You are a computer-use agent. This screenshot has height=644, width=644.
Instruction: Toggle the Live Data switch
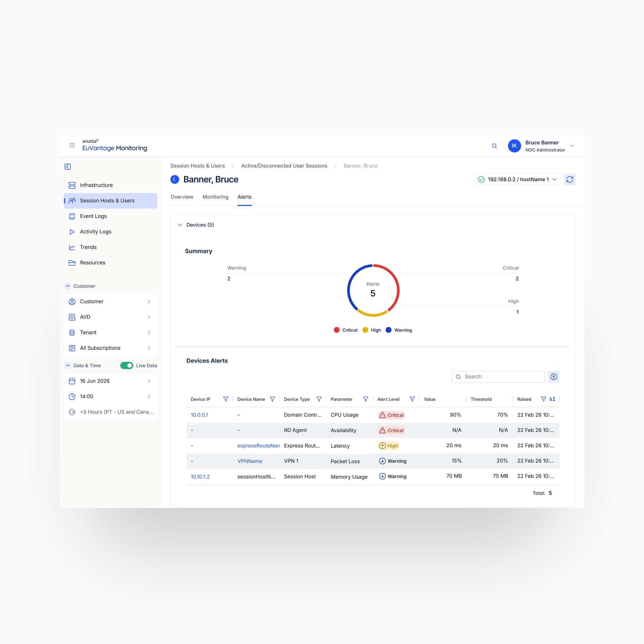[x=127, y=365]
